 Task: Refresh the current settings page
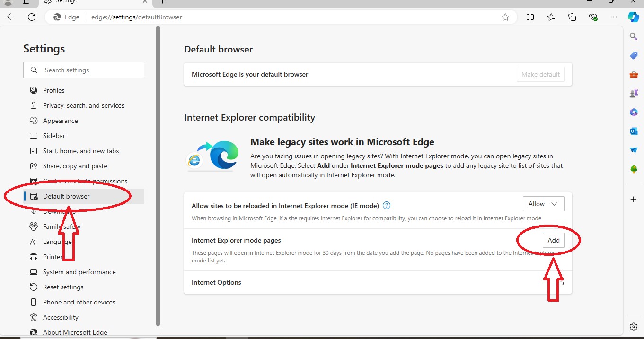32,17
